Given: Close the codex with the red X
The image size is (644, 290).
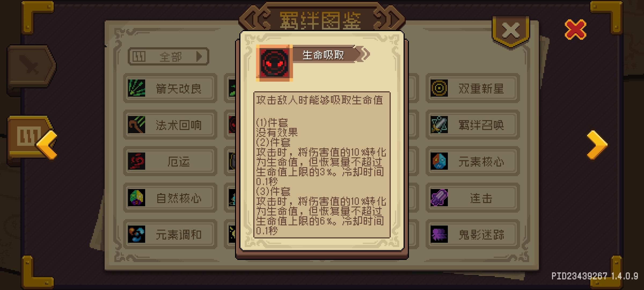Looking at the screenshot, I should [x=576, y=30].
